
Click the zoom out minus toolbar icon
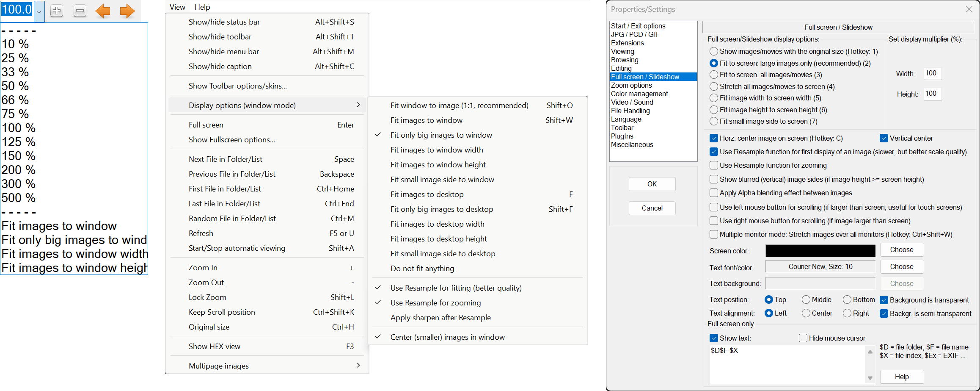80,11
